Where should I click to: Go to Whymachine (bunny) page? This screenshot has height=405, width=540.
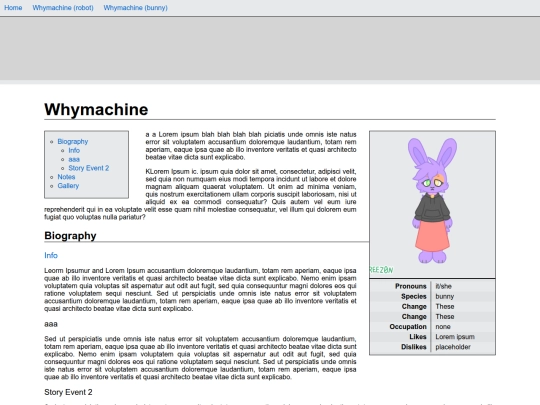click(135, 8)
